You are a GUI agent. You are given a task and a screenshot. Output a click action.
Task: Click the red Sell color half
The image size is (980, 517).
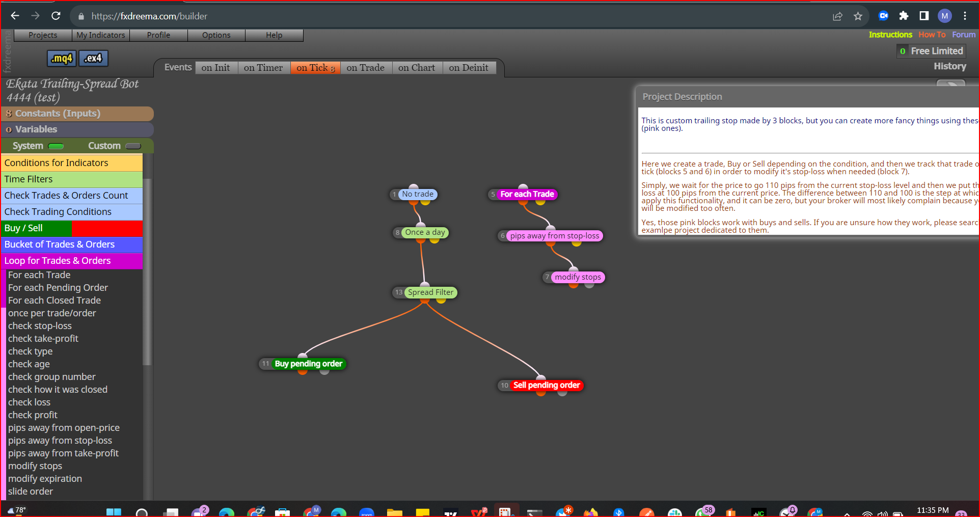point(107,228)
